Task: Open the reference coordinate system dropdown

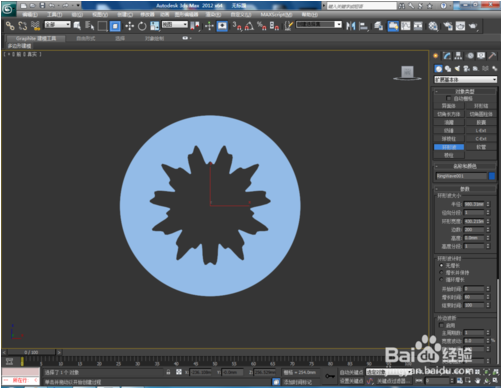Action: (x=175, y=25)
